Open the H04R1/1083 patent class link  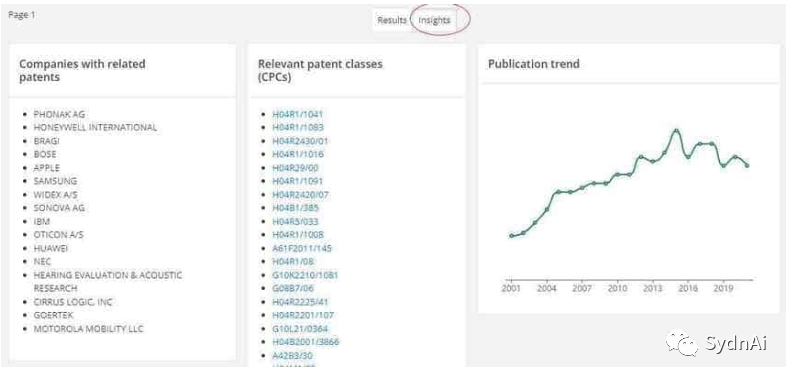coord(298,127)
